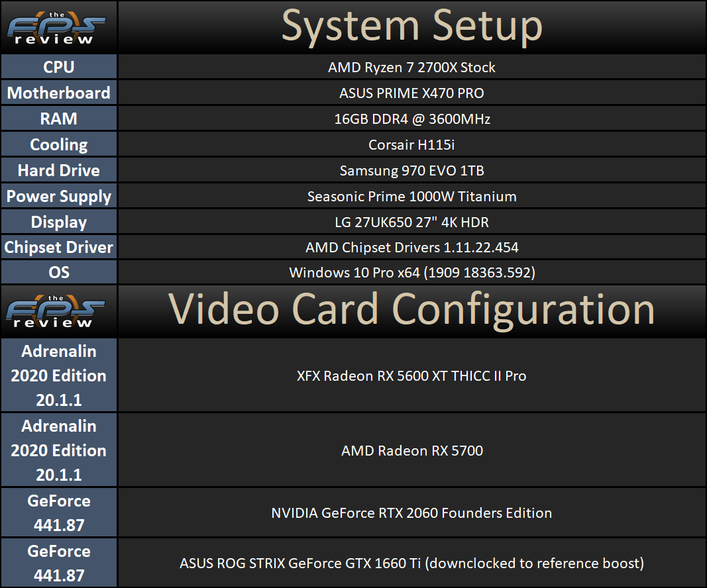Select 'LG 27UK650 27" 4K HDR' value
Image resolution: width=707 pixels, height=588 pixels.
(x=411, y=222)
